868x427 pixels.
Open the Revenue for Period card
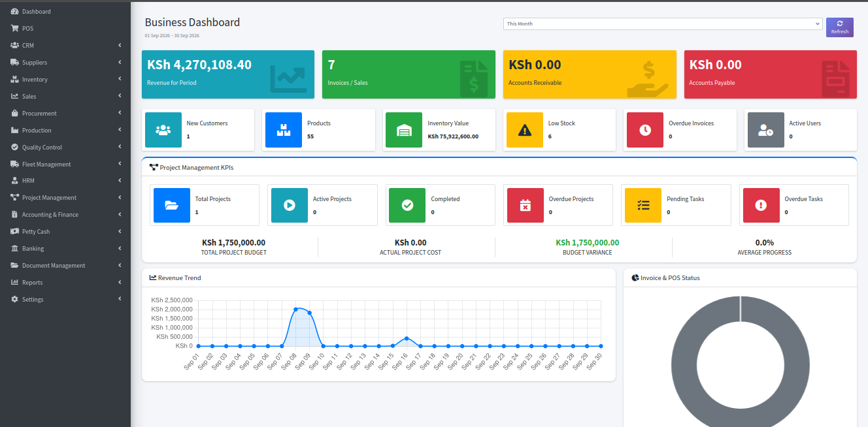click(x=228, y=74)
